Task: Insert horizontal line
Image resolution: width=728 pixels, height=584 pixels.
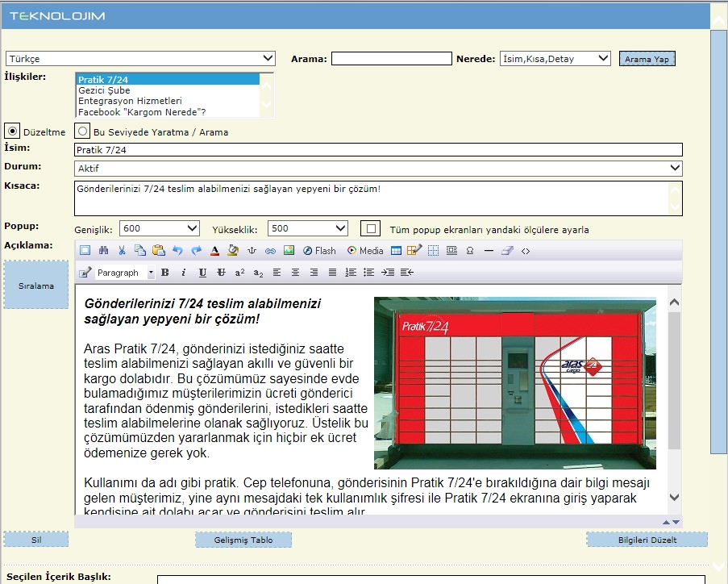Action: tap(489, 251)
